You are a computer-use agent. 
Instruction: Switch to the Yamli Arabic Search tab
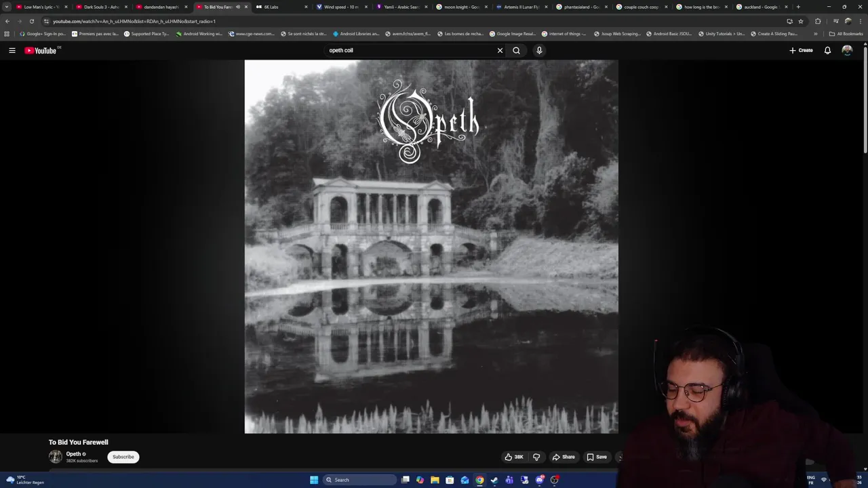pyautogui.click(x=401, y=7)
